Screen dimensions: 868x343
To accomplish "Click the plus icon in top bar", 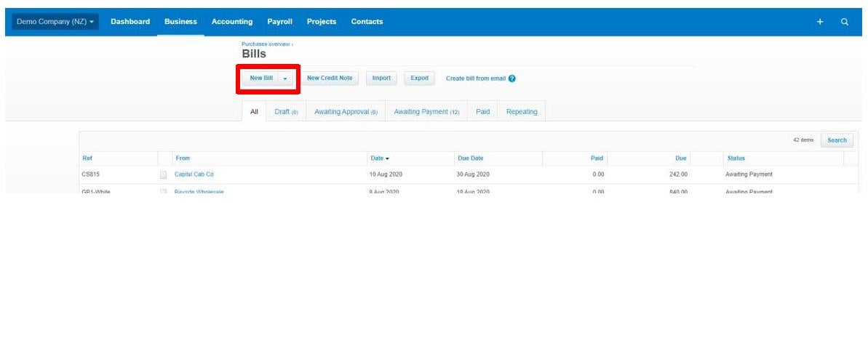I will tap(820, 22).
